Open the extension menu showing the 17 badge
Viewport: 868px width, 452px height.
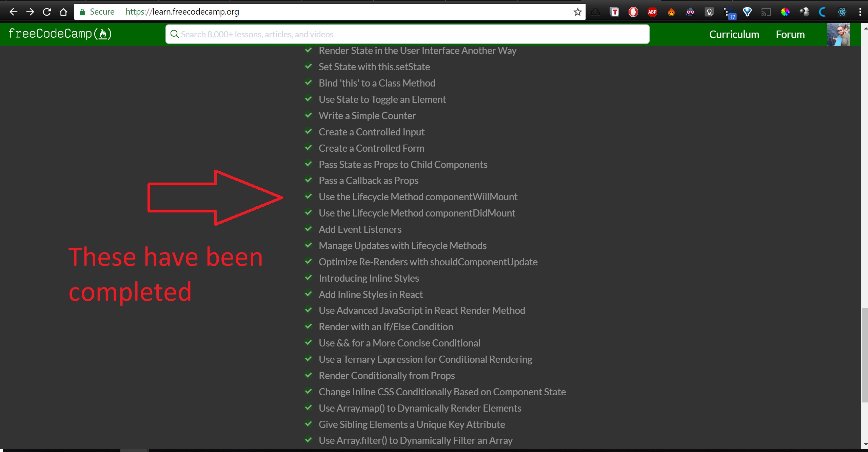tap(729, 12)
